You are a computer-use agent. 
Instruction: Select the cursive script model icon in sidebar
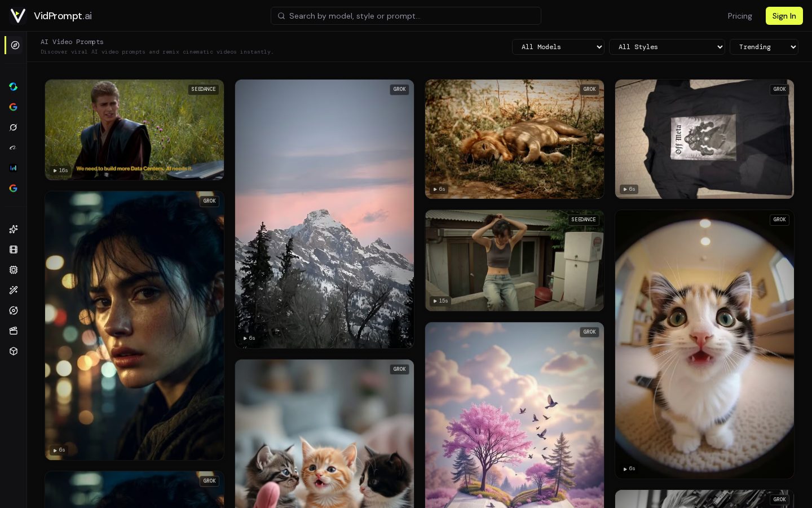(x=14, y=148)
